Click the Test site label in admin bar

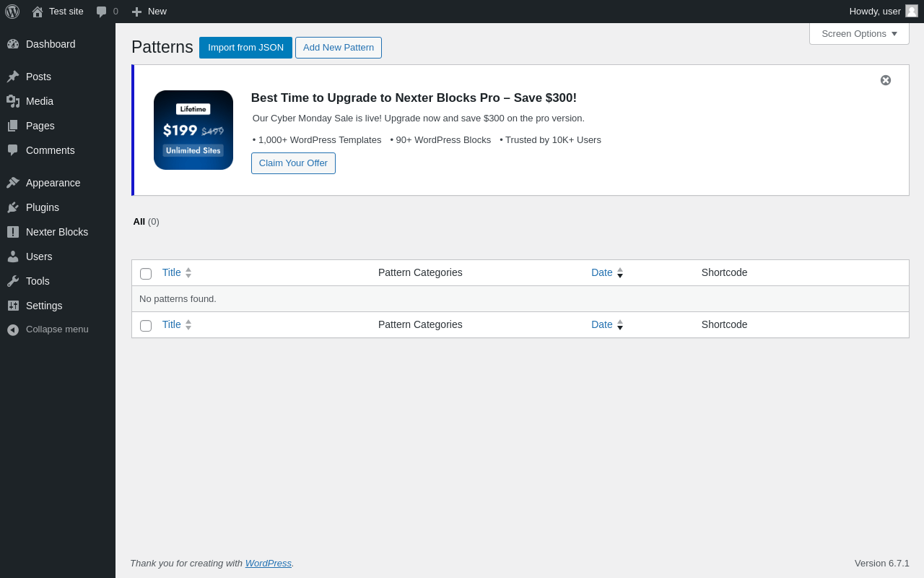pyautogui.click(x=66, y=11)
